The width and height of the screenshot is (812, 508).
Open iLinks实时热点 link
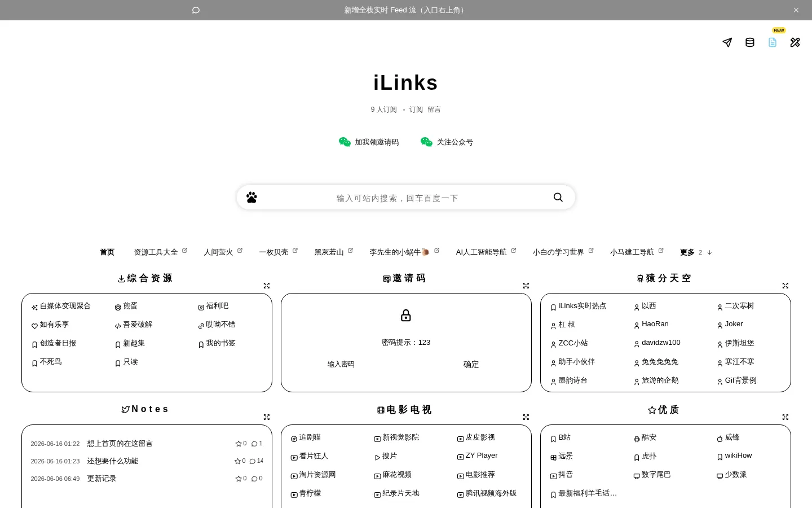pos(578,306)
